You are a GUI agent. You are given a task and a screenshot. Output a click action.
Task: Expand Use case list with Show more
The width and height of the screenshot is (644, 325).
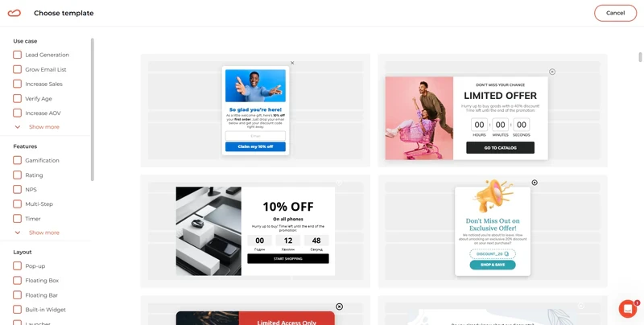coord(44,127)
